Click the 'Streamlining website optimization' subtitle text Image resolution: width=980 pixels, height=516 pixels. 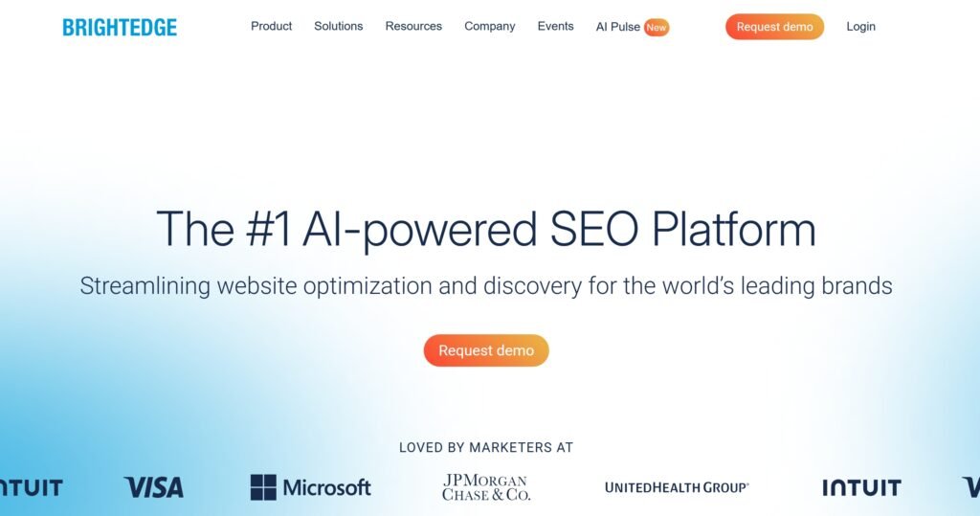pos(486,285)
